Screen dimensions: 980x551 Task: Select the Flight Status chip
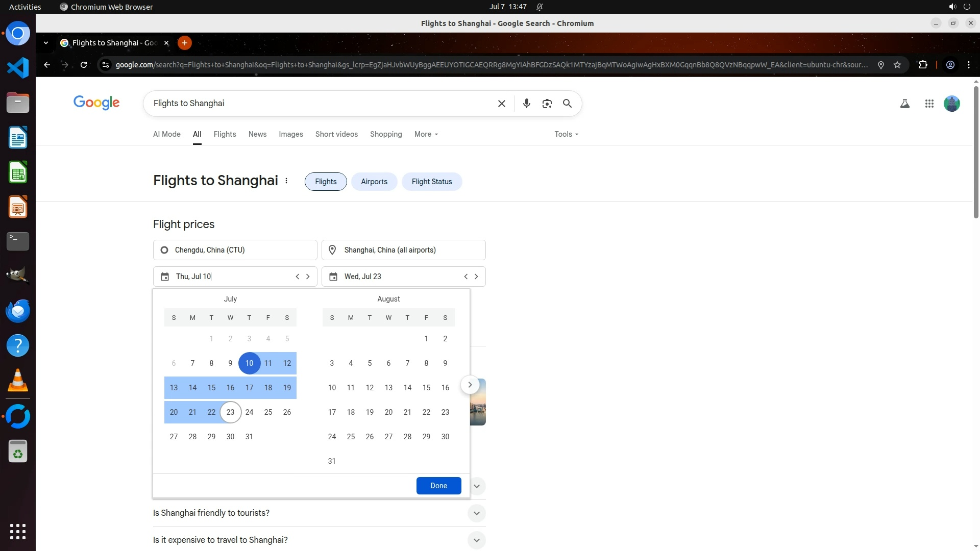tap(431, 182)
